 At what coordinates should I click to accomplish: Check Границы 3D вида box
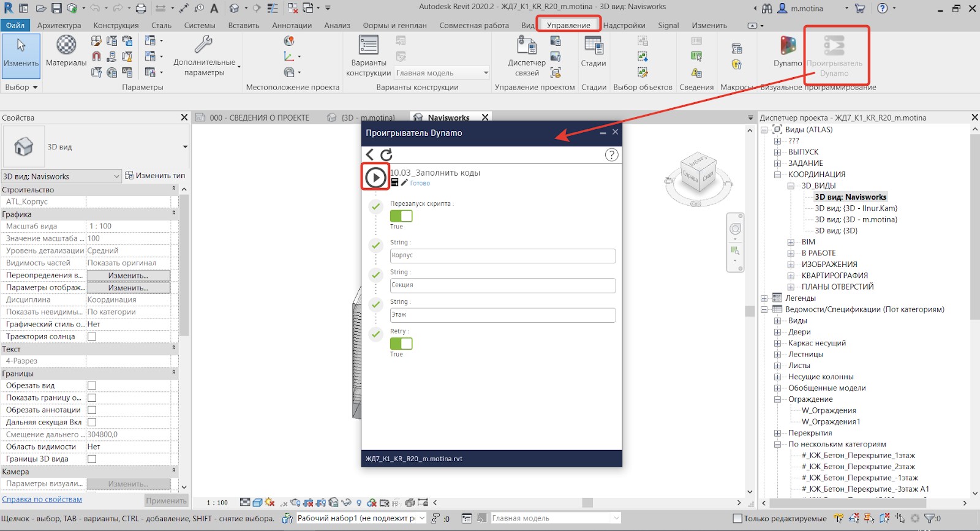point(92,459)
